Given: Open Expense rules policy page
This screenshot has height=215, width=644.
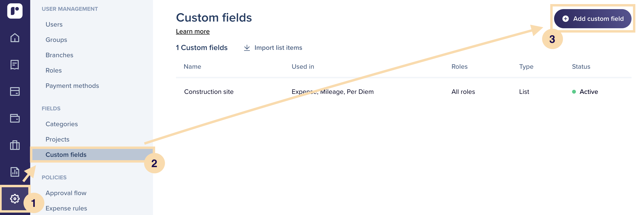Looking at the screenshot, I should (66, 208).
